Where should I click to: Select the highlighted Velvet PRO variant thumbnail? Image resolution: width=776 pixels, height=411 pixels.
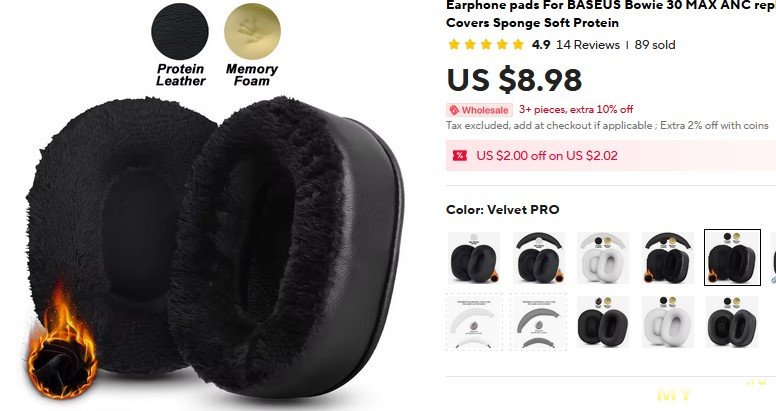click(732, 257)
